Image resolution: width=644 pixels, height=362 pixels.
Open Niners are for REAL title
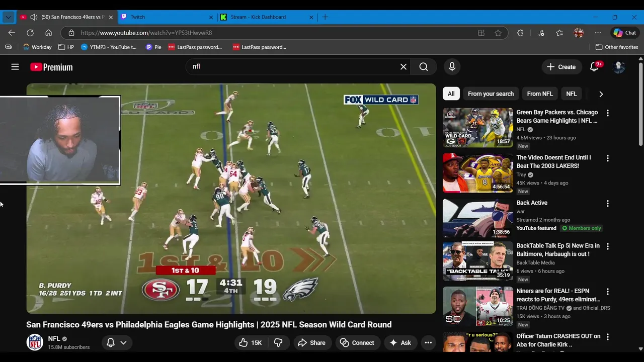coord(558,295)
